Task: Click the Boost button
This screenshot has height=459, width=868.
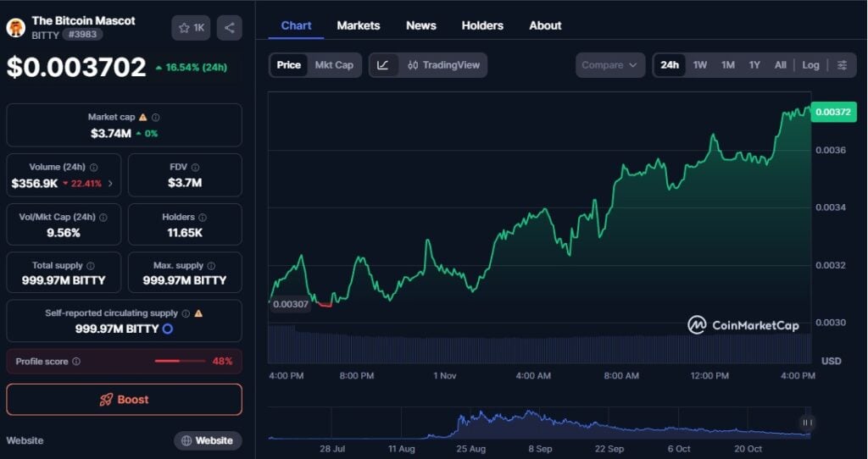Action: [124, 400]
